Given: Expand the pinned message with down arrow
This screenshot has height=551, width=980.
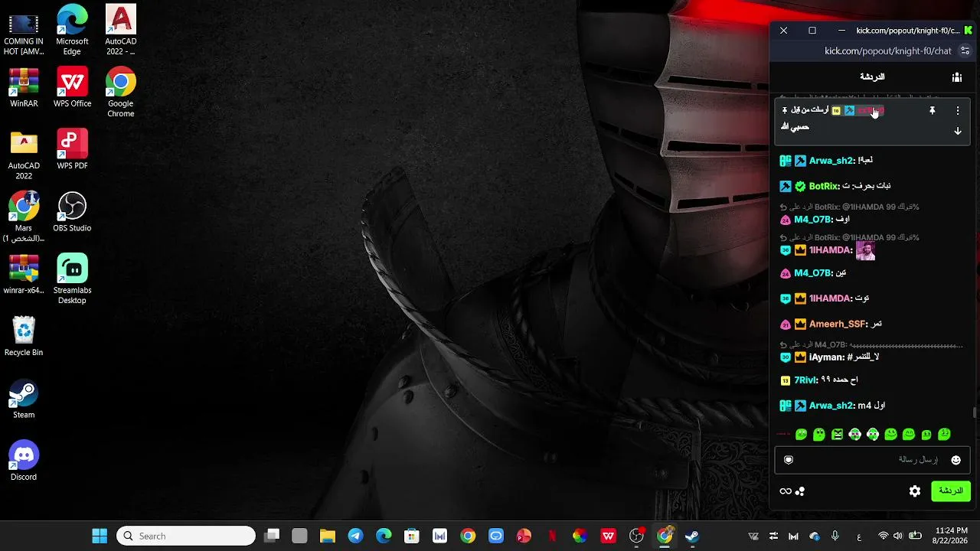Looking at the screenshot, I should pyautogui.click(x=958, y=131).
